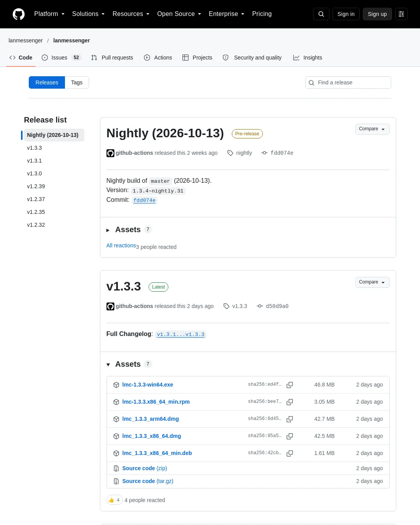The width and height of the screenshot is (420, 525).
Task: Download Source code (tar.gz)
Action: tap(148, 481)
